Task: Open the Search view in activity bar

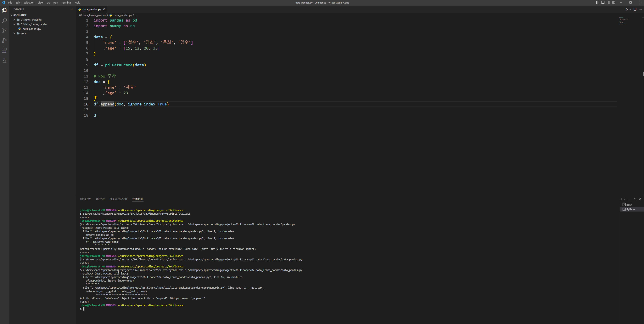Action: point(4,21)
